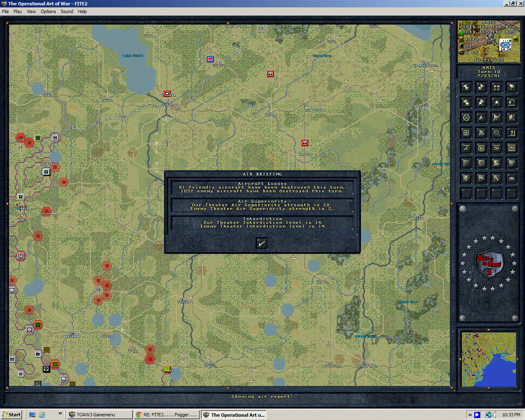Open the Windows Start menu
525x420 pixels.
point(11,415)
